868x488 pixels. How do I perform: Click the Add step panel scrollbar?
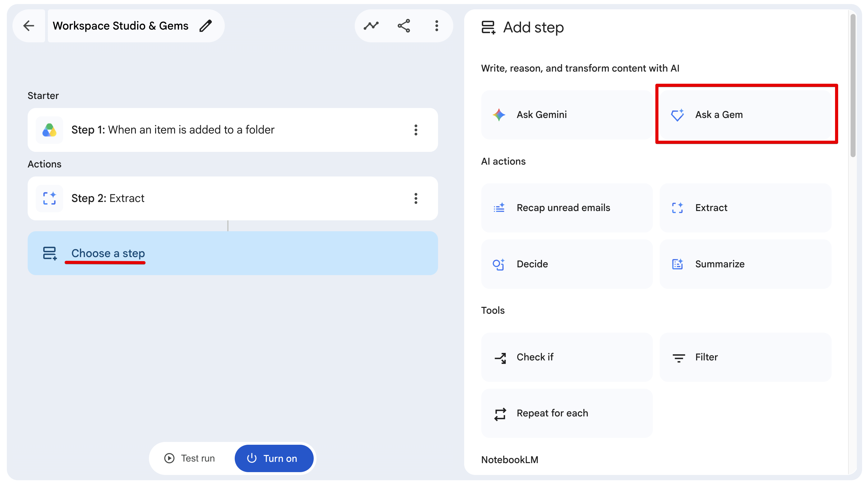pyautogui.click(x=852, y=86)
